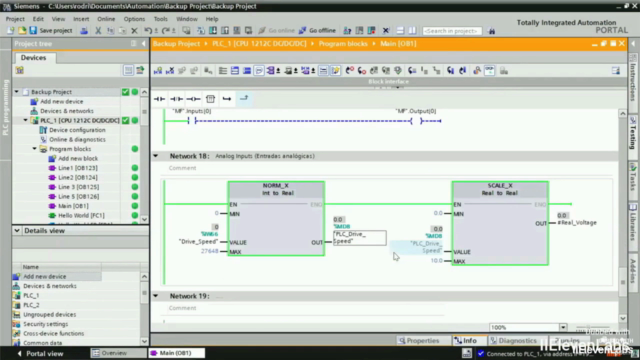
Task: Switch to Portal view
Action: (40, 353)
